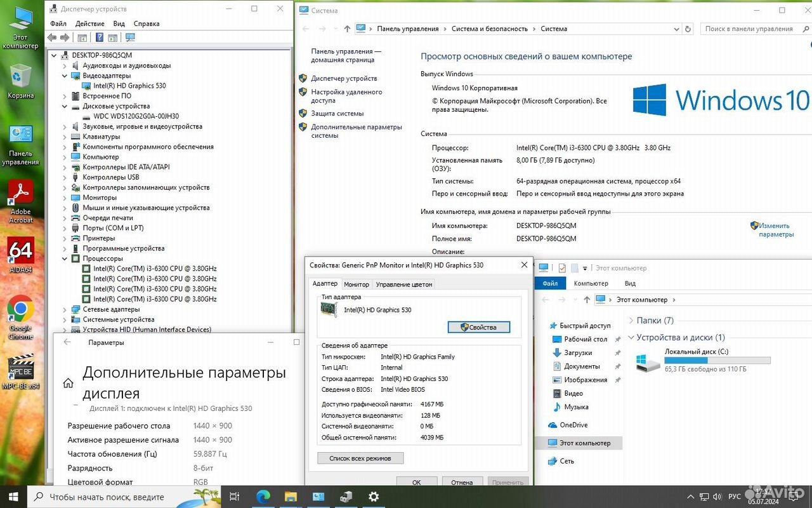Click the Список всех режимов button
This screenshot has width=812, height=508.
(360, 458)
